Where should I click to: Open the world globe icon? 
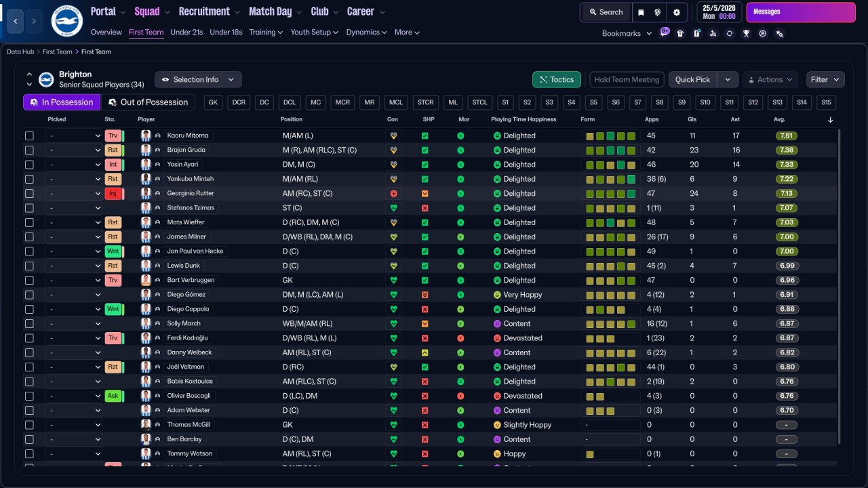pyautogui.click(x=658, y=12)
